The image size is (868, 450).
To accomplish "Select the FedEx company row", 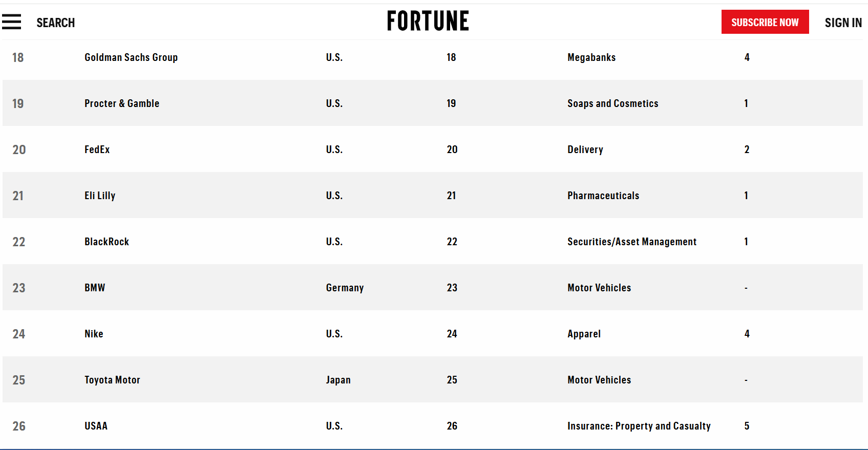I will tap(433, 149).
